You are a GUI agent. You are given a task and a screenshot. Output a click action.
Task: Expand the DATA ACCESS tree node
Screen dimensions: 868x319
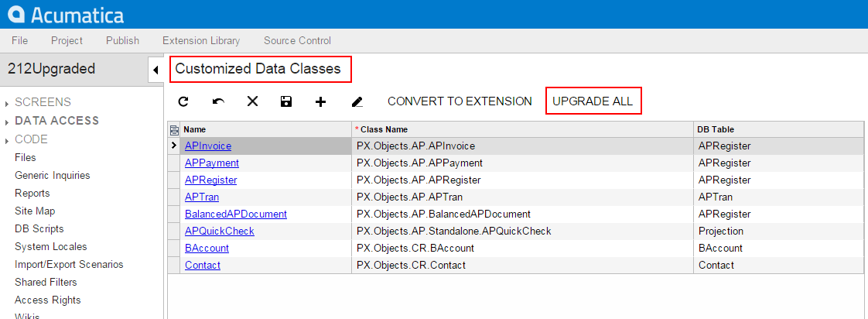pos(8,121)
